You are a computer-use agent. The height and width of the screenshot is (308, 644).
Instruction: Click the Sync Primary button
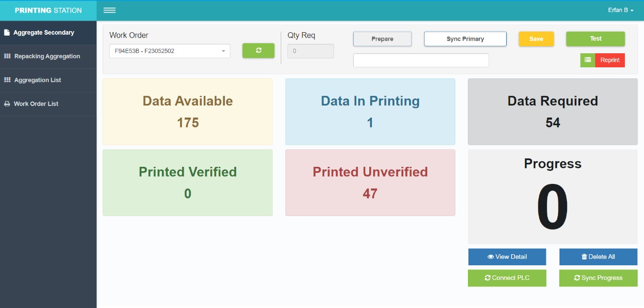pos(465,39)
